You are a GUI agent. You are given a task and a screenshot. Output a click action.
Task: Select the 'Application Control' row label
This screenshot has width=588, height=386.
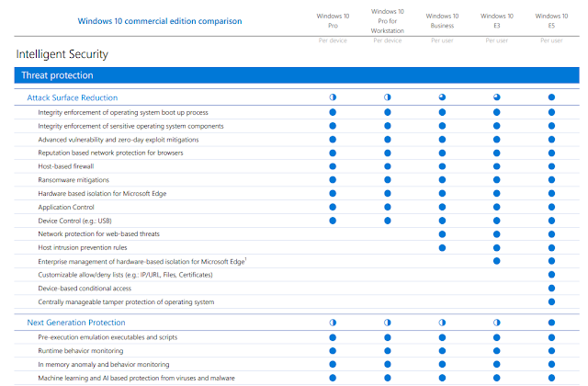click(66, 207)
